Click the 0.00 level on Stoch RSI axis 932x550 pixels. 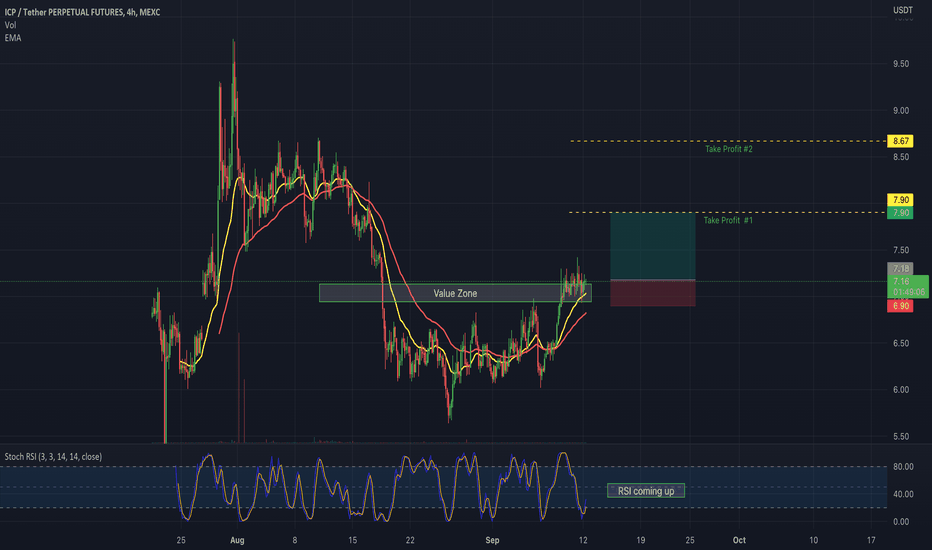(900, 521)
